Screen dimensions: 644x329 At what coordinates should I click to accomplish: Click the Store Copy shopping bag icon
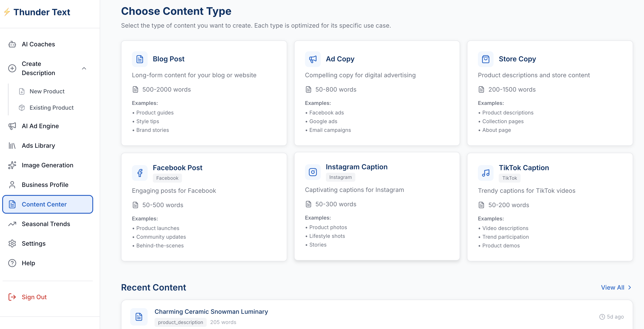[x=486, y=59]
